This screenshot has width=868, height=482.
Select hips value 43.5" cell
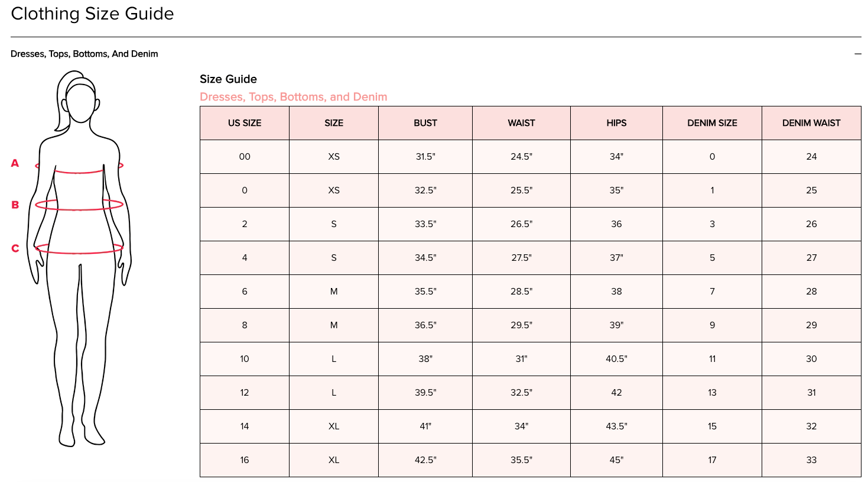pos(616,426)
